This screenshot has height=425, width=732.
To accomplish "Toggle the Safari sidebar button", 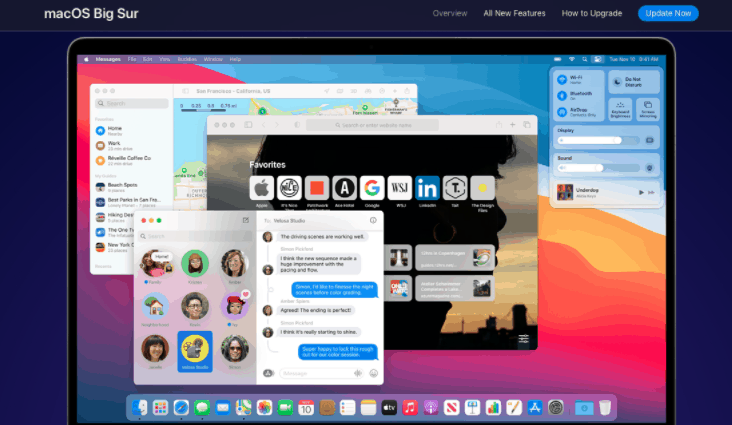I will [248, 125].
